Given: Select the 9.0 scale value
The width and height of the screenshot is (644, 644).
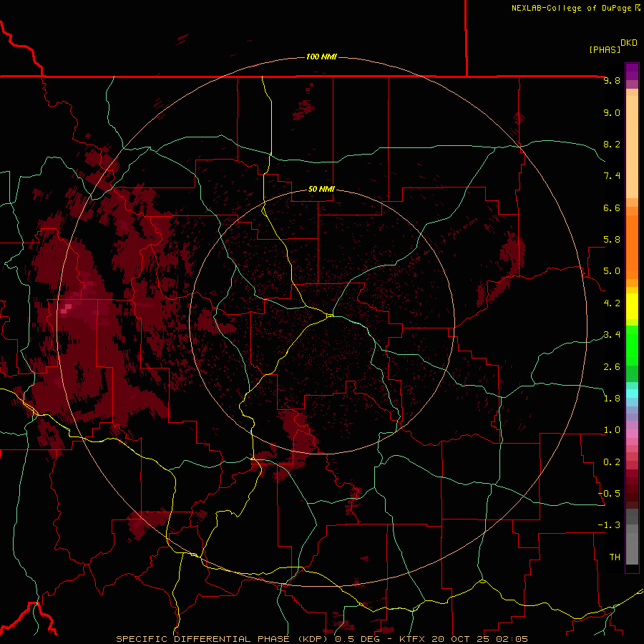Looking at the screenshot, I should (x=612, y=112).
